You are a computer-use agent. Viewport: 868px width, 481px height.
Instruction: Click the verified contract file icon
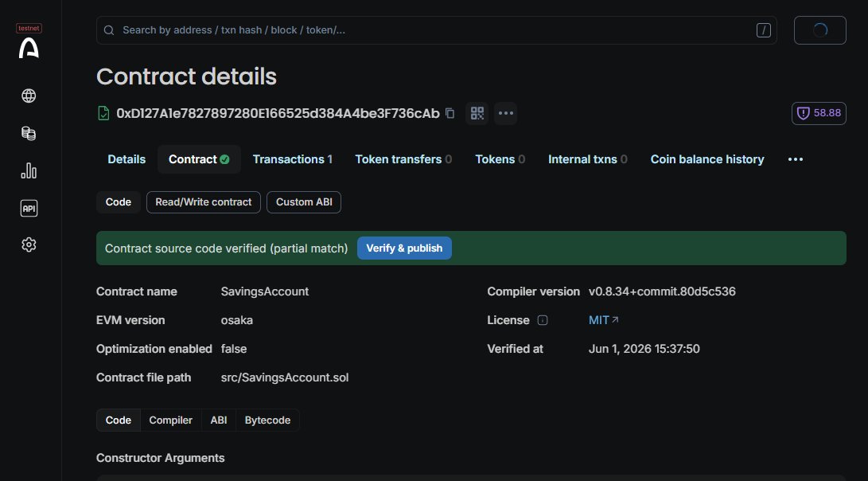(x=103, y=113)
